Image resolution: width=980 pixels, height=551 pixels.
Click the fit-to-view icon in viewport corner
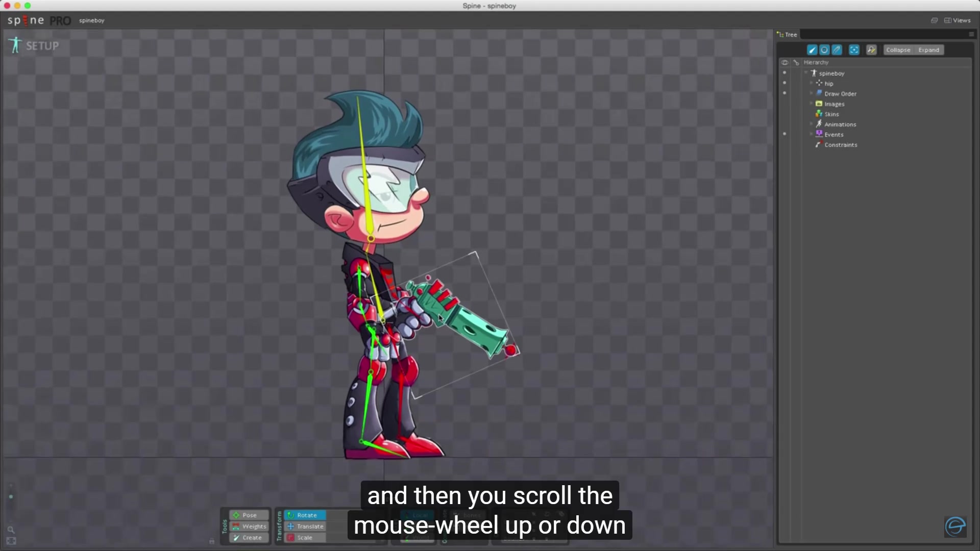click(x=11, y=541)
